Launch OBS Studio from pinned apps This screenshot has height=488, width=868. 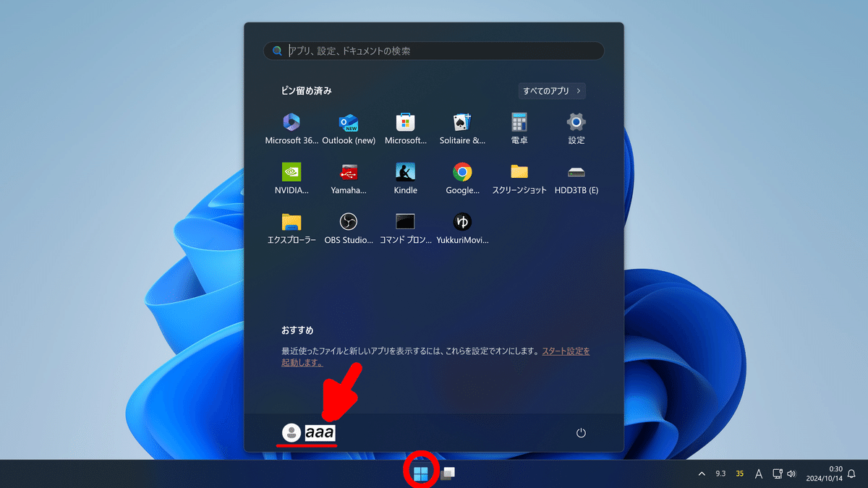point(349,229)
